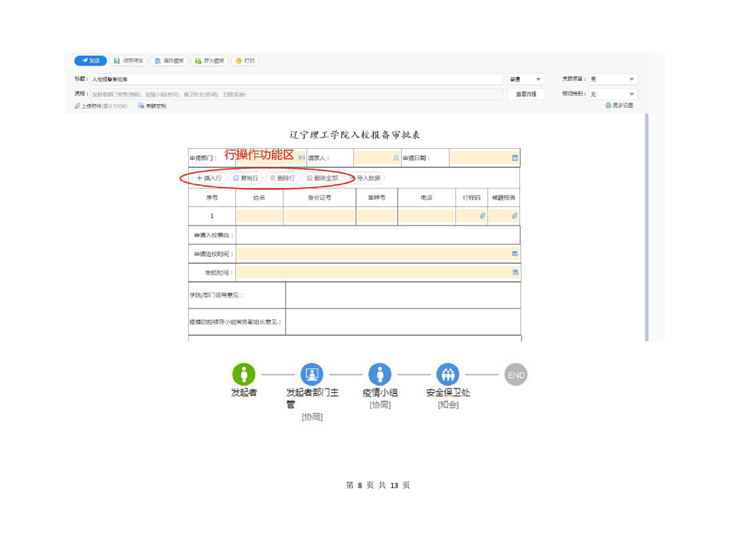Click the 身份证号 column header

(x=319, y=197)
